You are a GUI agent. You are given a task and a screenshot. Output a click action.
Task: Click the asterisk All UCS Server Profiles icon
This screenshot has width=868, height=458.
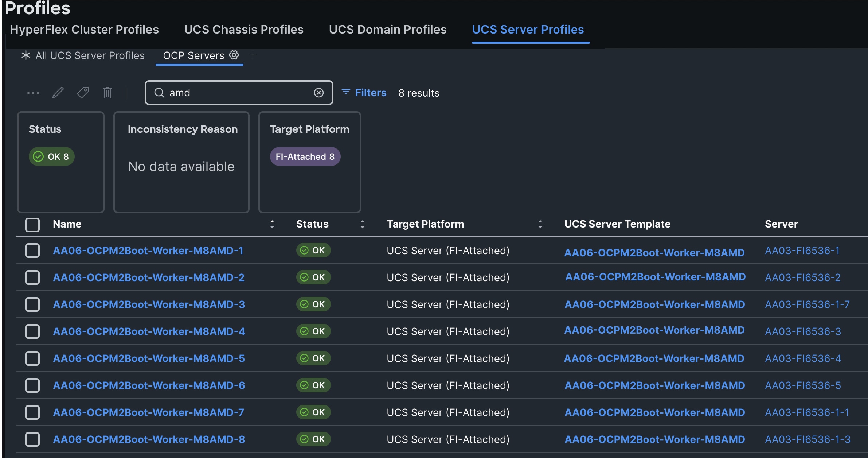[26, 55]
